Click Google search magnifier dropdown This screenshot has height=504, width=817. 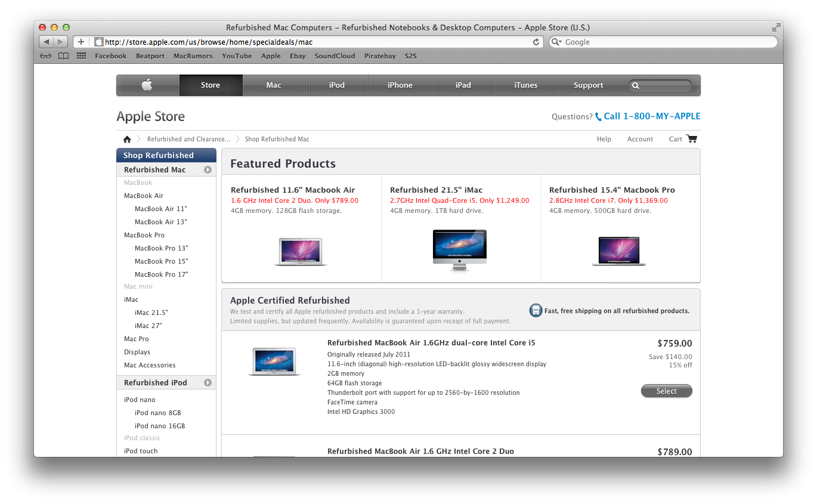tap(556, 42)
